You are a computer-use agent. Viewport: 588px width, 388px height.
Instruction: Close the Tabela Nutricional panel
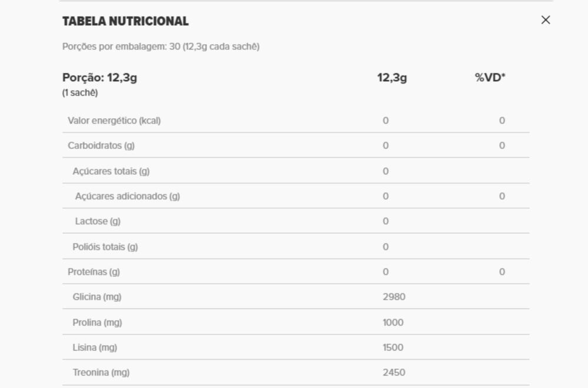546,20
